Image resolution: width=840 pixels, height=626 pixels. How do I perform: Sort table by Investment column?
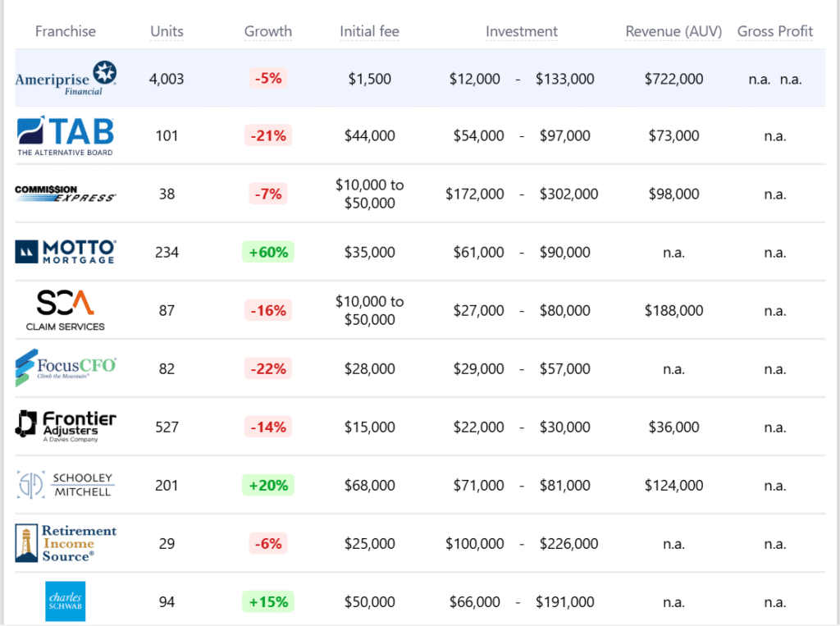point(522,32)
